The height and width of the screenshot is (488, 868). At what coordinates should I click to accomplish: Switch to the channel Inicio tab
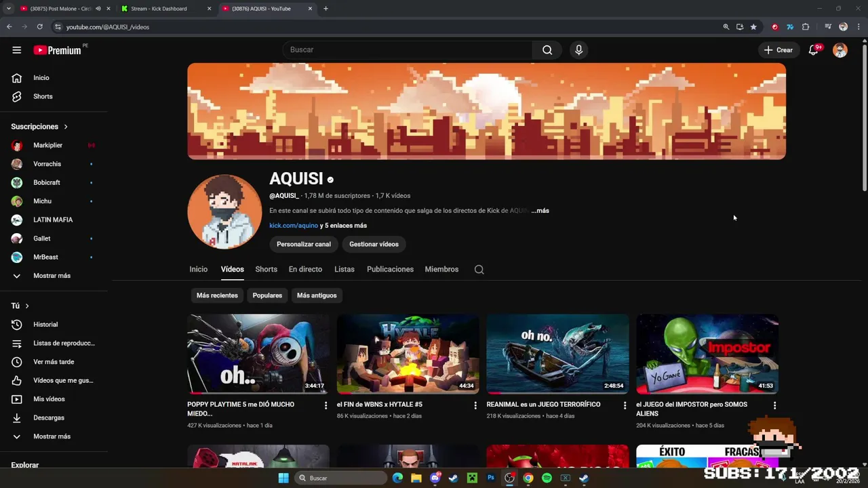(199, 269)
